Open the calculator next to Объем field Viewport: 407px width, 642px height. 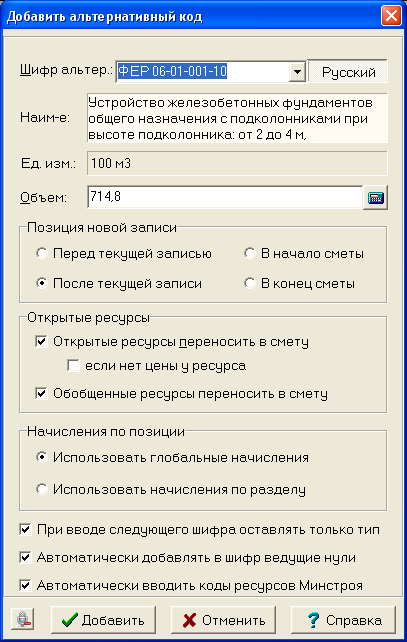tap(375, 197)
